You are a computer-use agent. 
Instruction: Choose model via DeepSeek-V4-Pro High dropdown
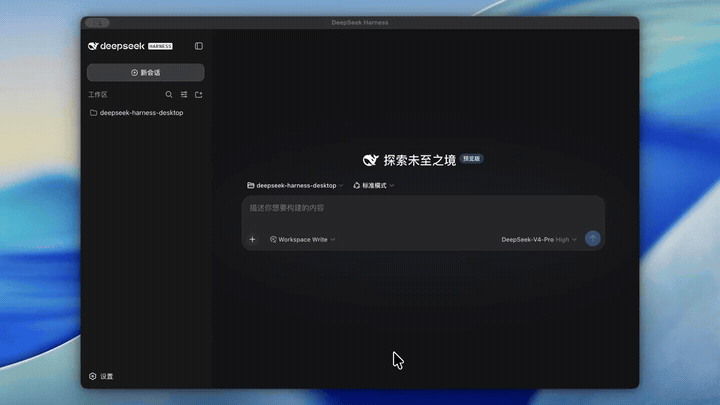539,239
